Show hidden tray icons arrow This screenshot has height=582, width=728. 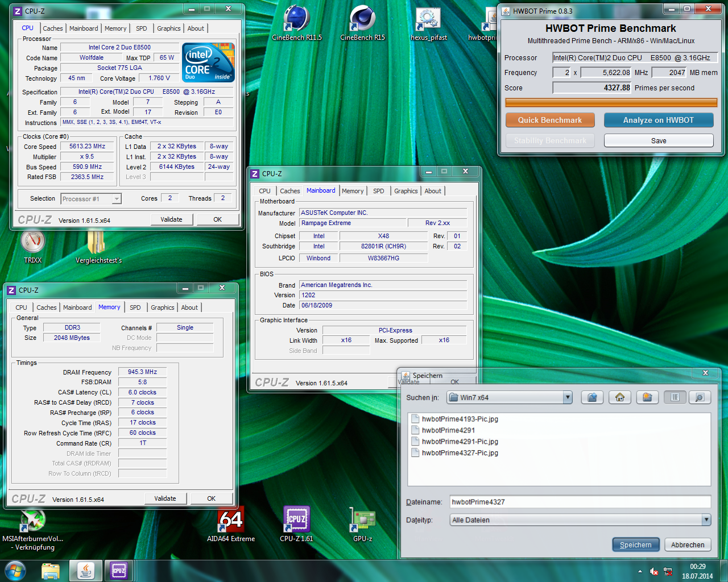640,571
